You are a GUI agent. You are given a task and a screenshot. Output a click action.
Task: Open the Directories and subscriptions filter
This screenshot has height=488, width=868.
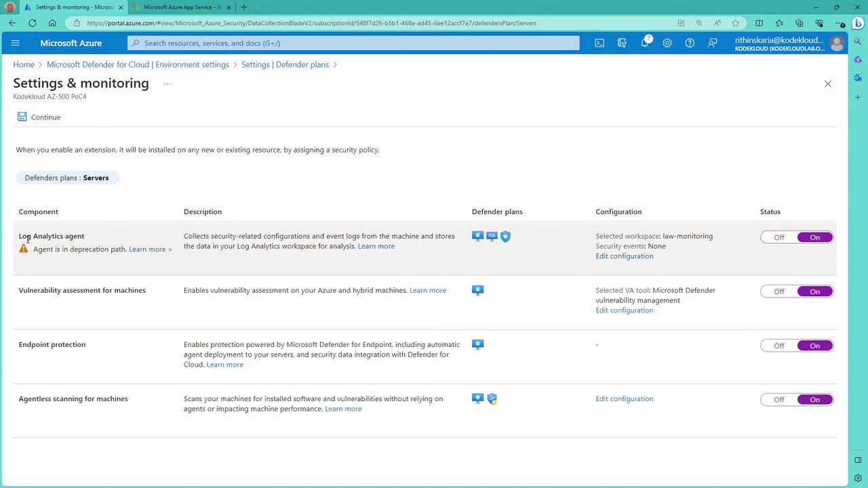pos(622,43)
